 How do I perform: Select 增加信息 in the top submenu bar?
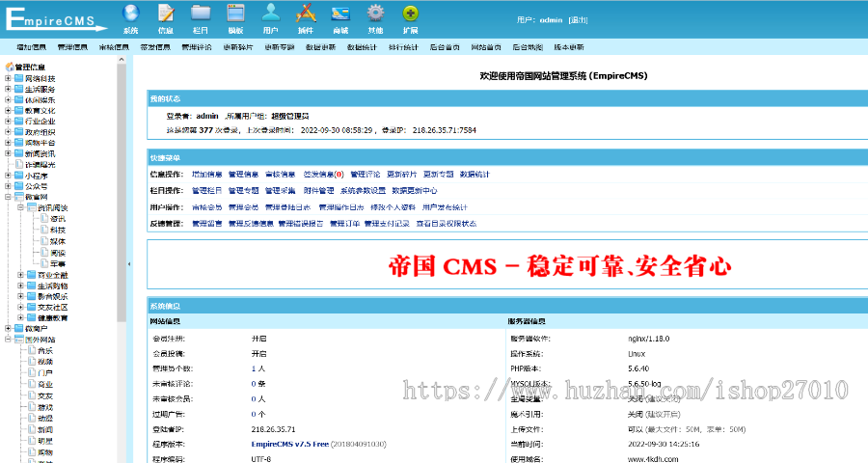click(31, 47)
